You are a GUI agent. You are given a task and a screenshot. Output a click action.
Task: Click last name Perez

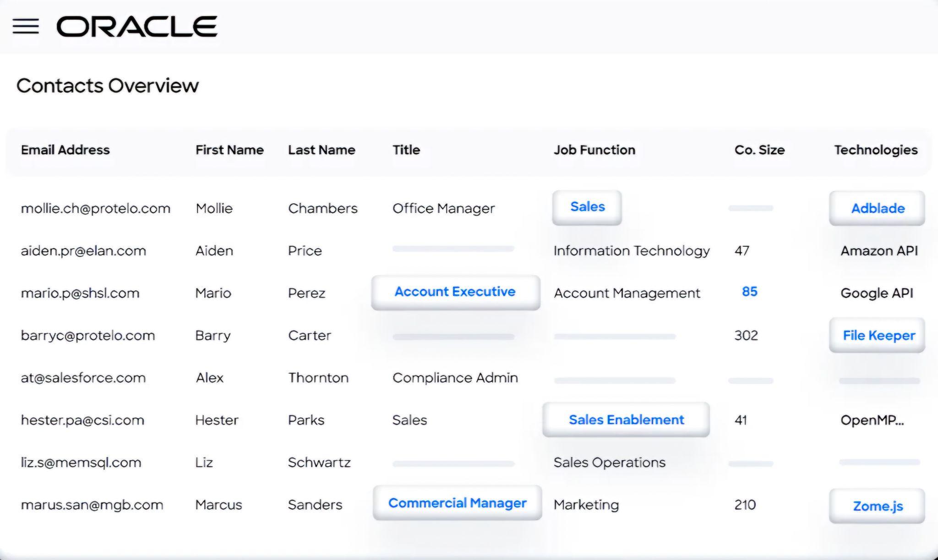(x=307, y=293)
